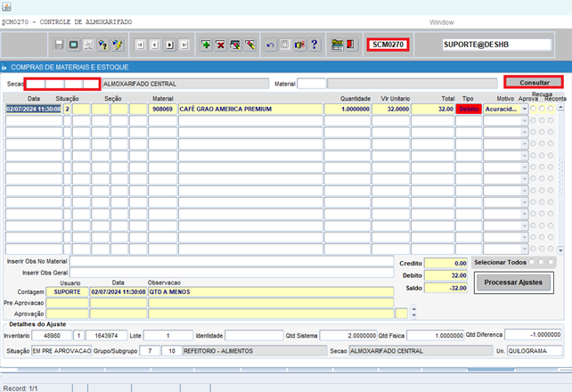
Task: Click the Processar Ajustes button
Action: click(513, 282)
